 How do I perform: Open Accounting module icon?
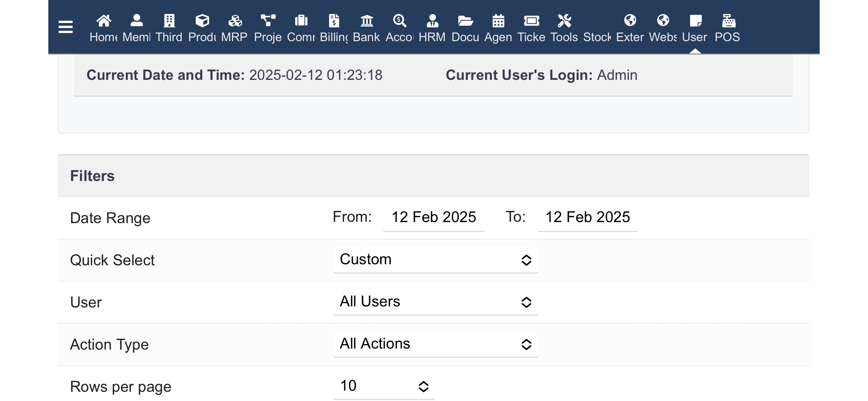[399, 21]
